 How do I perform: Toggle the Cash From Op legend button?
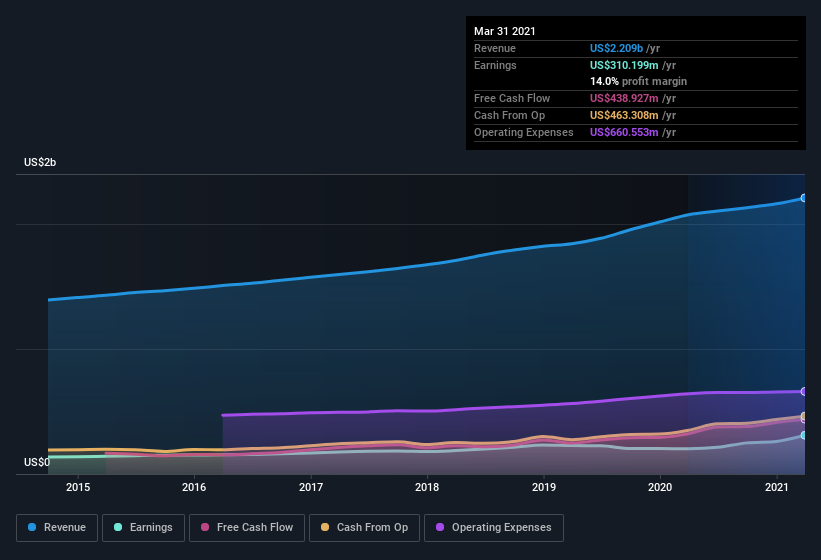(x=364, y=528)
